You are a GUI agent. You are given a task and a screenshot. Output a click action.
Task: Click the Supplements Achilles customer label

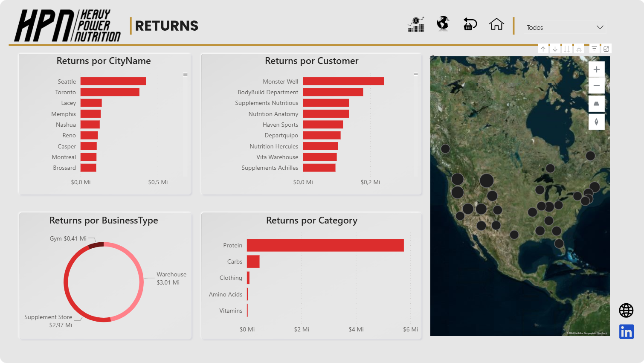[x=270, y=168]
